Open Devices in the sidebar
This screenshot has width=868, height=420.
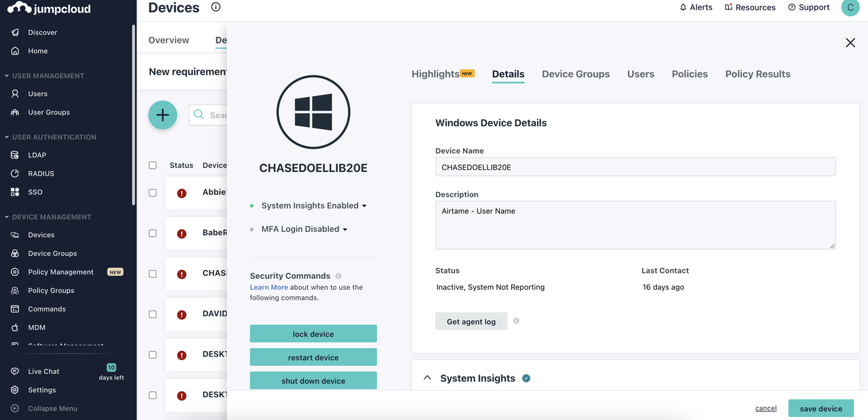41,235
